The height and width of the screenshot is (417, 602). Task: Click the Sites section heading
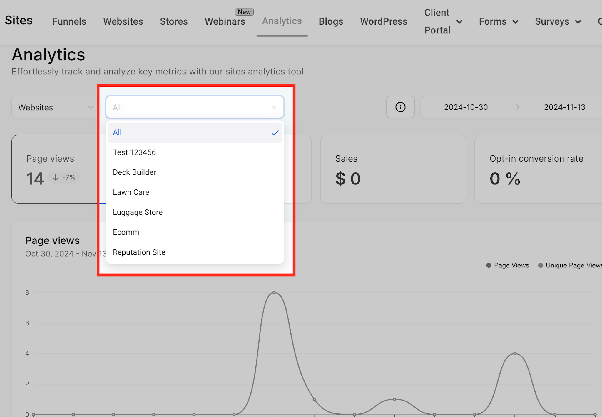click(x=18, y=20)
